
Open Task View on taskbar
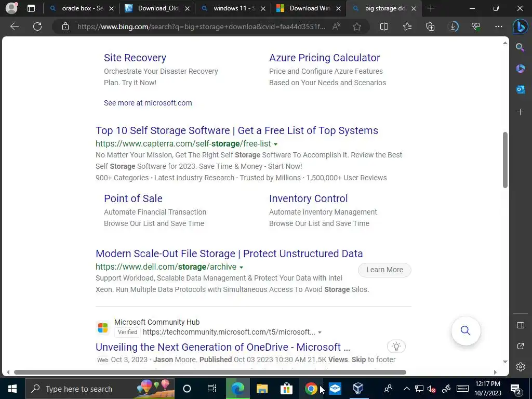click(212, 389)
